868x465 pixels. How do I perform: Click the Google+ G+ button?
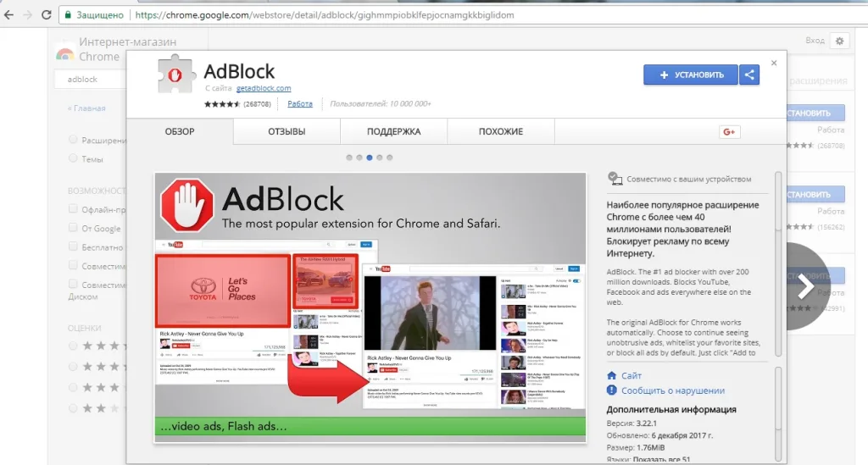(x=729, y=131)
